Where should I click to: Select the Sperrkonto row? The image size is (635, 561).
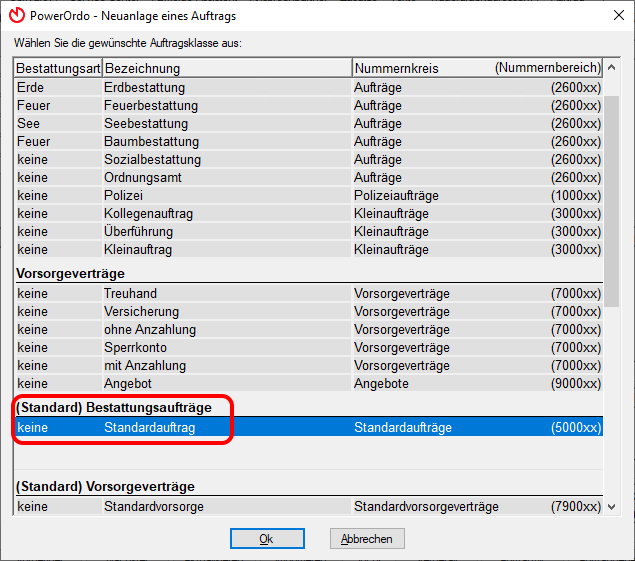click(309, 348)
